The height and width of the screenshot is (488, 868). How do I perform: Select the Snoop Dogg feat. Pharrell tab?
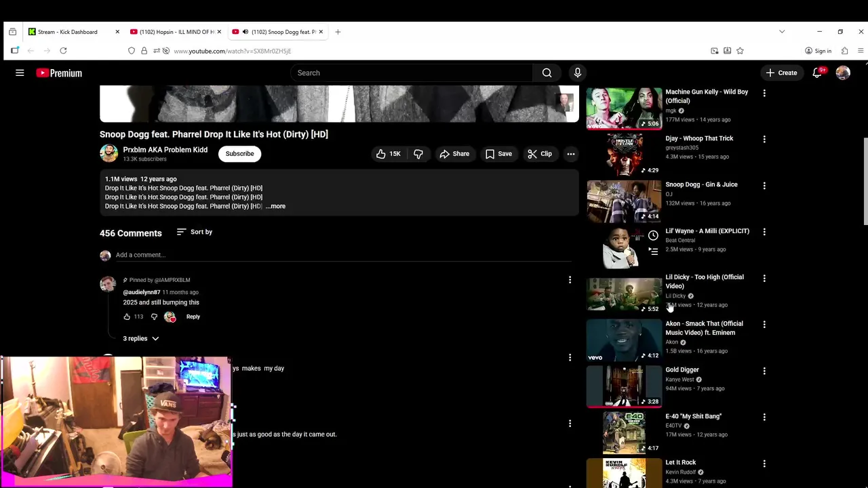(x=278, y=32)
